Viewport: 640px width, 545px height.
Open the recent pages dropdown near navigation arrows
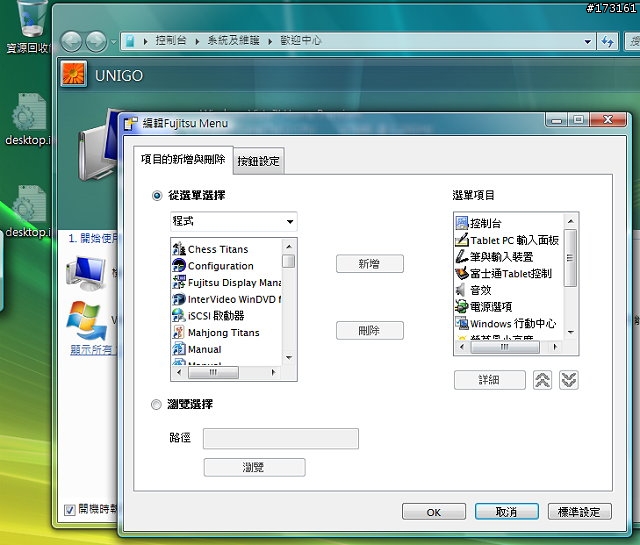(113, 42)
